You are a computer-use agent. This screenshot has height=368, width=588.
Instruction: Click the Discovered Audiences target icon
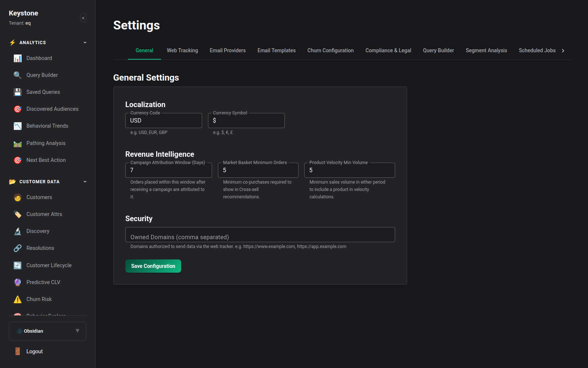click(18, 109)
